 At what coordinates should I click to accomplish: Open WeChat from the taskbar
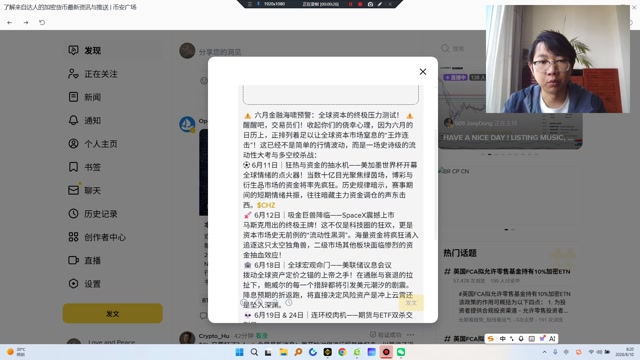(x=401, y=352)
